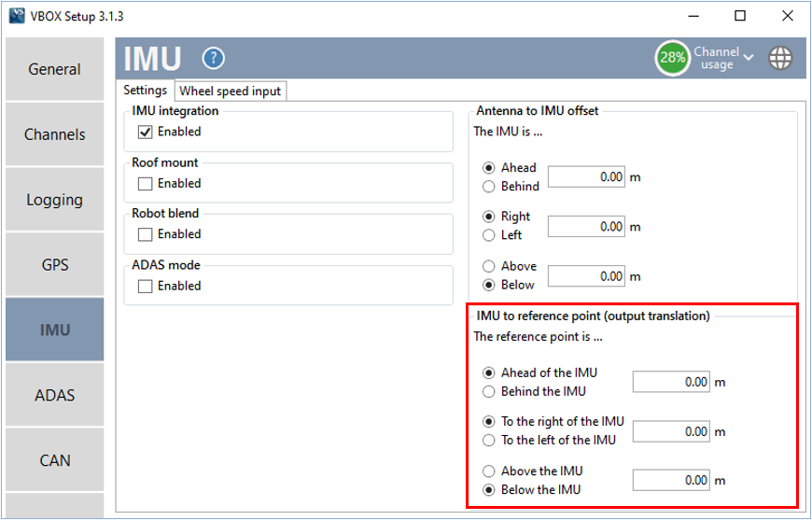This screenshot has width=812, height=520.
Task: Select the Above radio button for antenna offset
Action: click(488, 266)
